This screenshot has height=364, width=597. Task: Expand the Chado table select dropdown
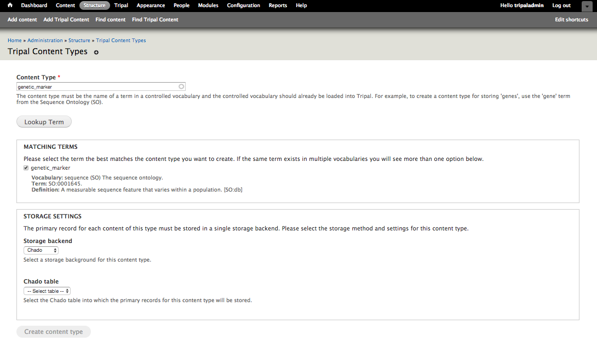pos(47,291)
